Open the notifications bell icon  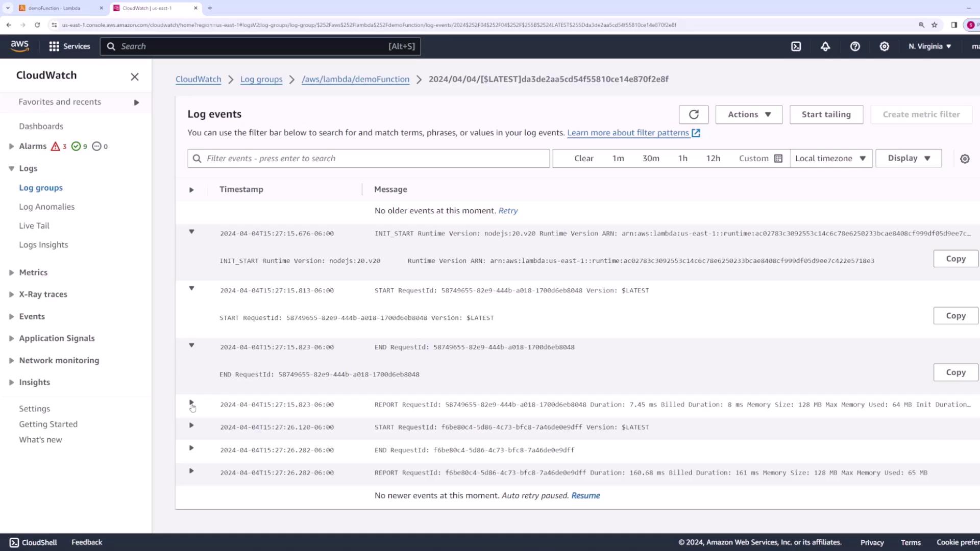coord(825,46)
